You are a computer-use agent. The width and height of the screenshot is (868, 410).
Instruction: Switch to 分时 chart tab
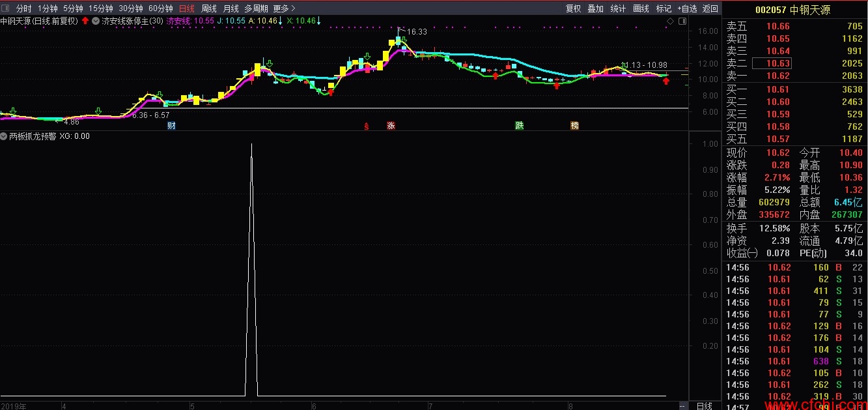23,8
